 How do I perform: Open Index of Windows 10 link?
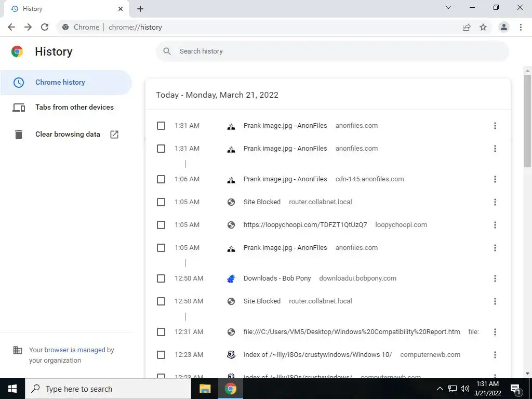(317, 354)
